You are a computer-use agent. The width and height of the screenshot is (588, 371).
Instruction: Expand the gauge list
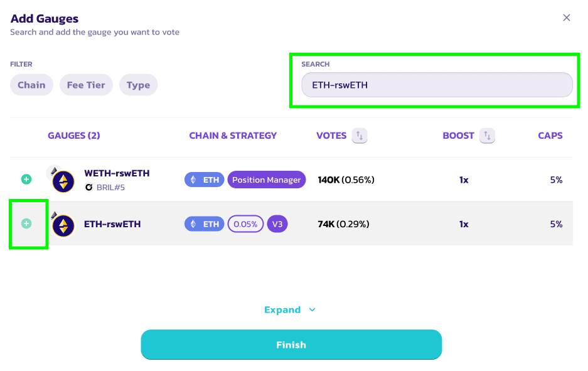coord(291,309)
